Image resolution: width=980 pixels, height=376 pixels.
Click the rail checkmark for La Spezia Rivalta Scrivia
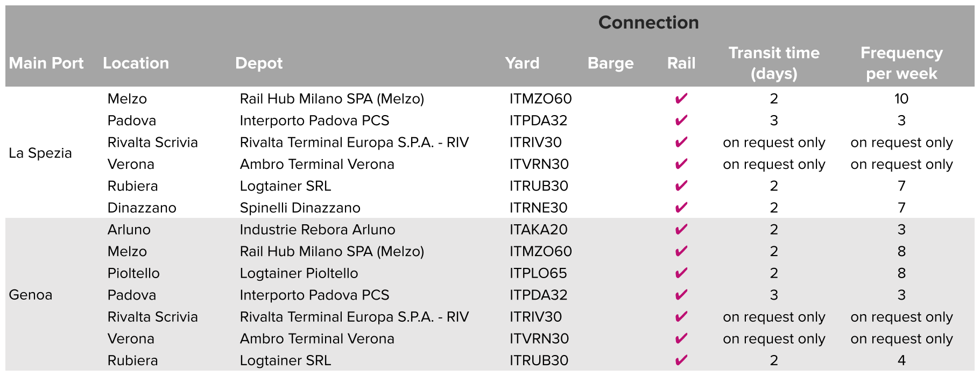(681, 143)
